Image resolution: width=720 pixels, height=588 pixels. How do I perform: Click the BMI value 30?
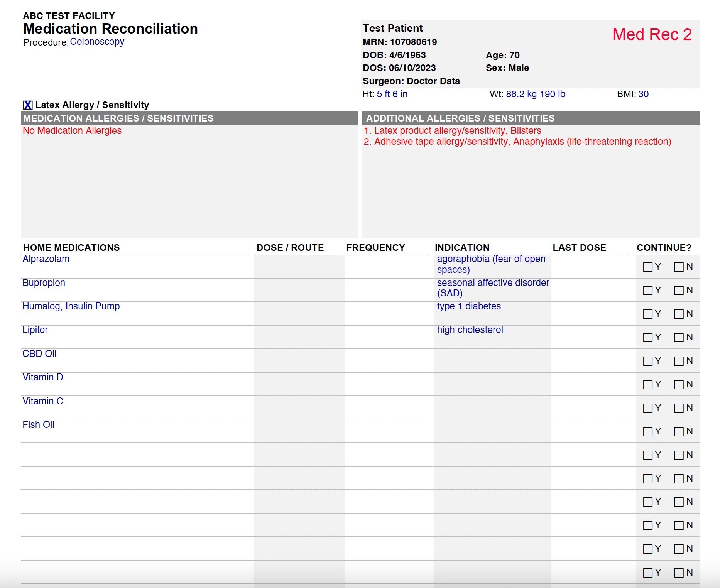coord(644,94)
